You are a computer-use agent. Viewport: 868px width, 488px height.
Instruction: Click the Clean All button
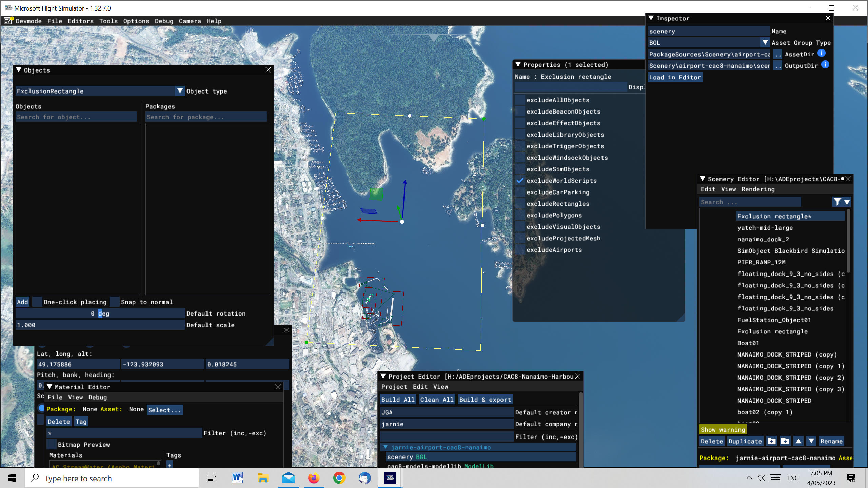coord(437,400)
